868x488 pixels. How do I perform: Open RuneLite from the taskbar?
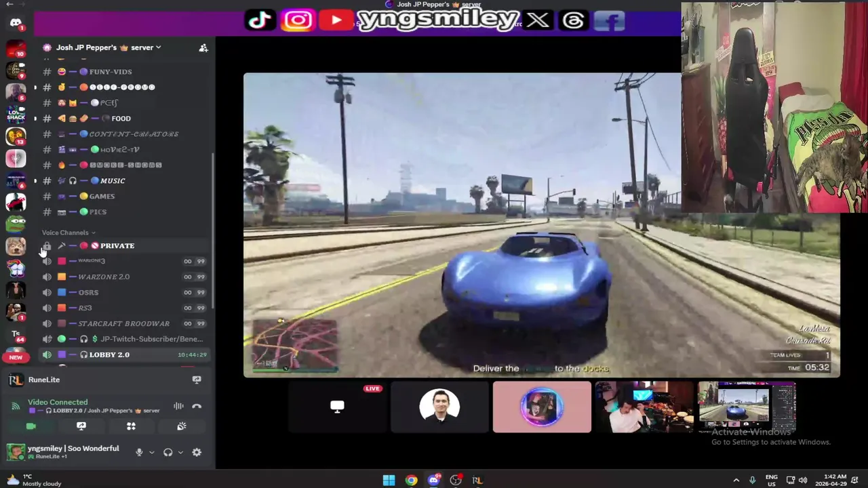point(477,481)
